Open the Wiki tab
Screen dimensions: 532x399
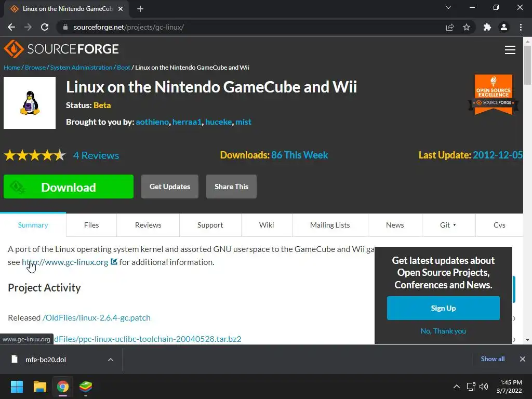pos(267,225)
